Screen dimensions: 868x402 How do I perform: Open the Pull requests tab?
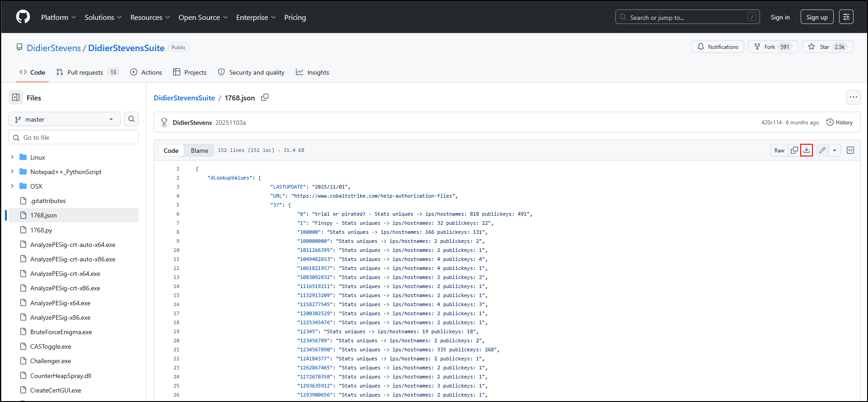click(x=87, y=72)
